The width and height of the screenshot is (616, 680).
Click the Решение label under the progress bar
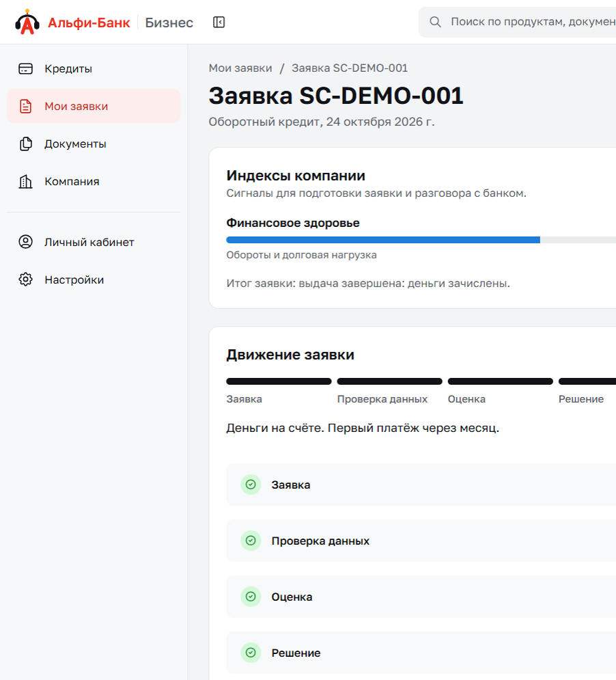581,399
